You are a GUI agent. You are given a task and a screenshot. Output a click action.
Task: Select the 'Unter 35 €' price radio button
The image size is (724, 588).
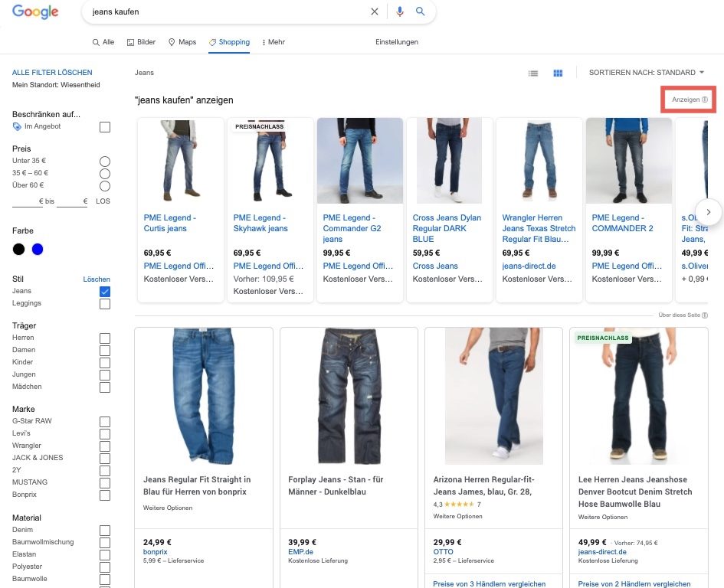click(x=105, y=161)
